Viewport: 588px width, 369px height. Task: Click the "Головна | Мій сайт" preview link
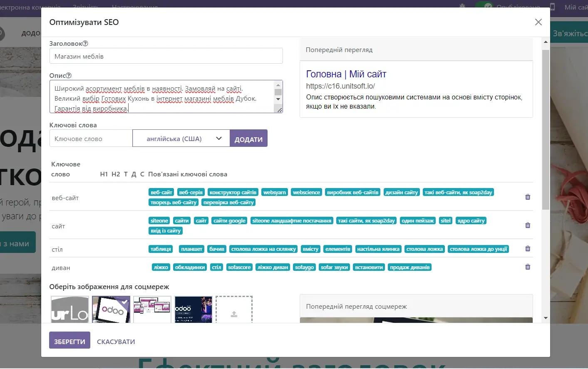[346, 74]
